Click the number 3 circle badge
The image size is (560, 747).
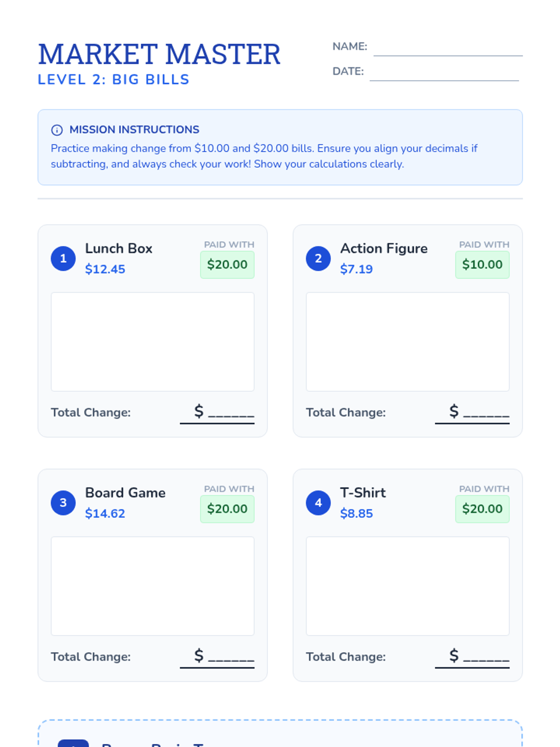[63, 503]
